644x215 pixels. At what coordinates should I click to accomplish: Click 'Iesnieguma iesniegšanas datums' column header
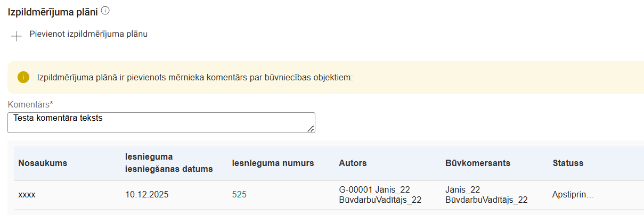click(x=165, y=163)
